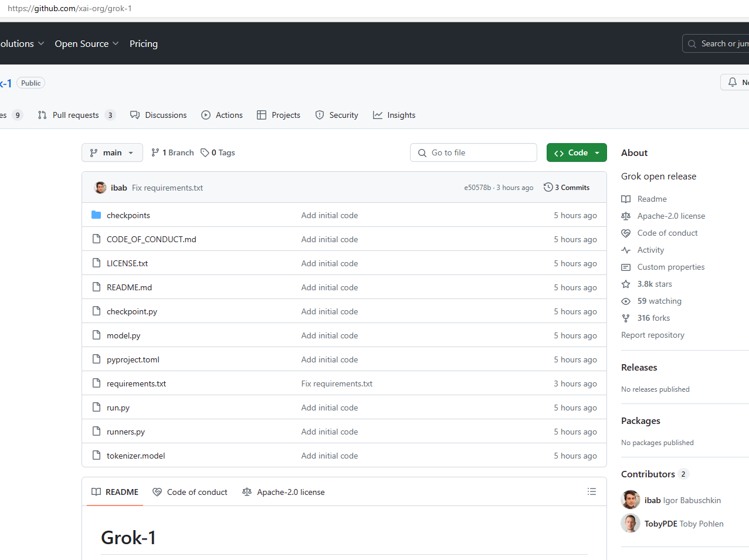Open the model.py file
The image size is (749, 560).
[123, 336]
